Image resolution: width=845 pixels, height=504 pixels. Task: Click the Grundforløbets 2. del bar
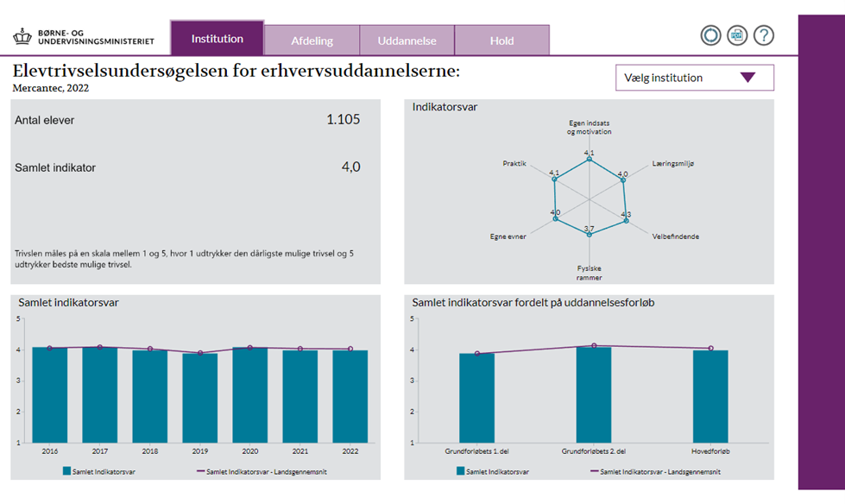click(x=594, y=394)
